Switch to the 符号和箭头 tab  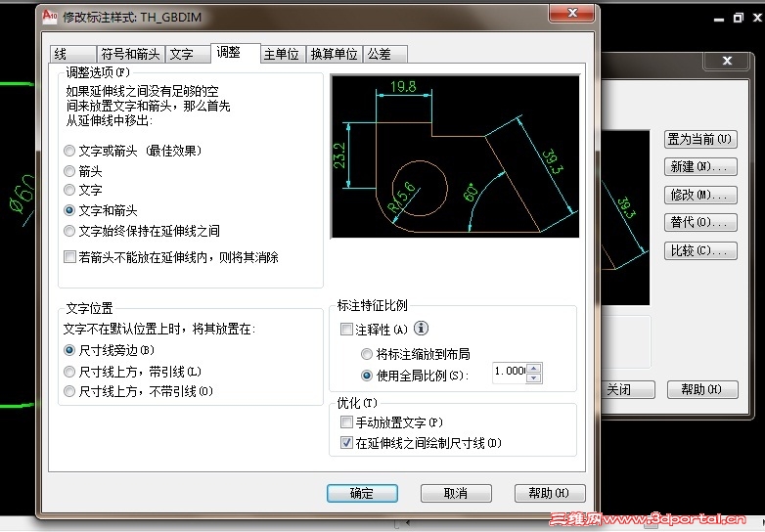click(x=130, y=54)
